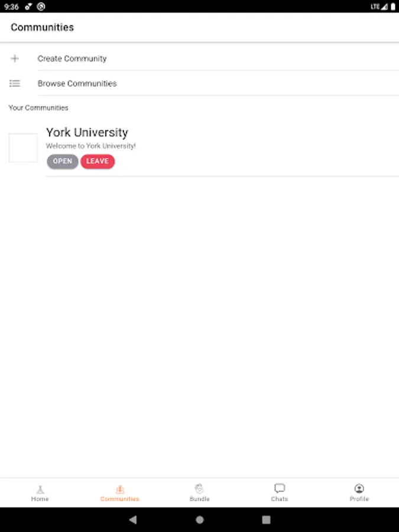The height and width of the screenshot is (532, 399).
Task: Tap the Chats label in bottom navigation
Action: (x=280, y=499)
